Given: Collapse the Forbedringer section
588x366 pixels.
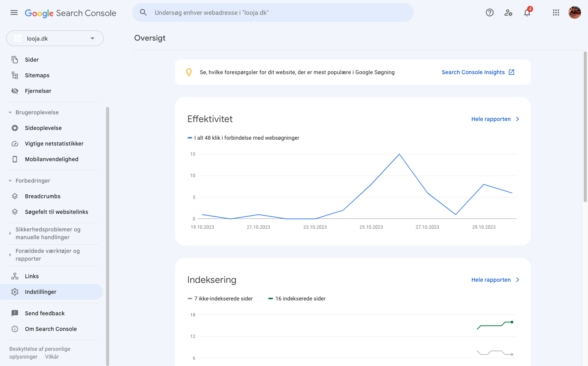Looking at the screenshot, I should pyautogui.click(x=10, y=181).
